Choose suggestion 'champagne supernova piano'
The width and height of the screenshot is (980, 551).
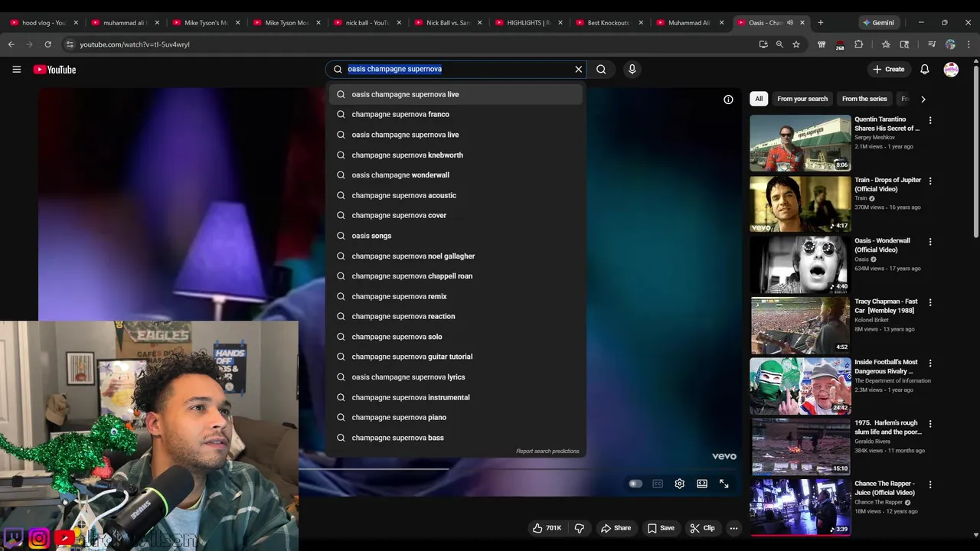pos(456,417)
